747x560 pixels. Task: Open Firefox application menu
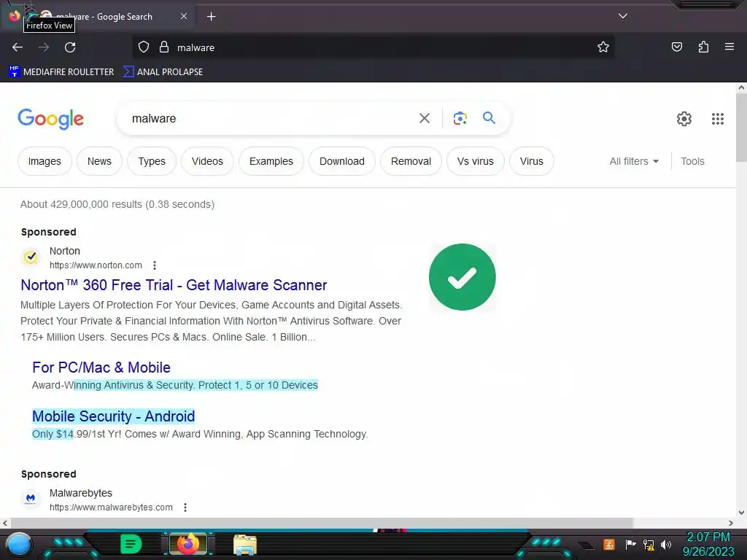coord(729,47)
